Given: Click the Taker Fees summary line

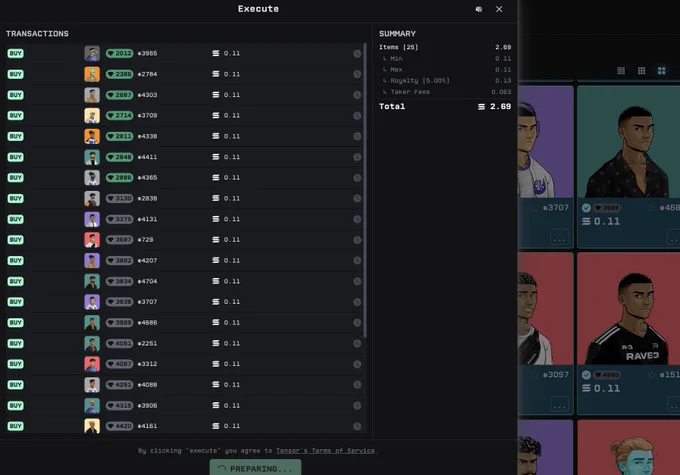Looking at the screenshot, I should (x=445, y=92).
